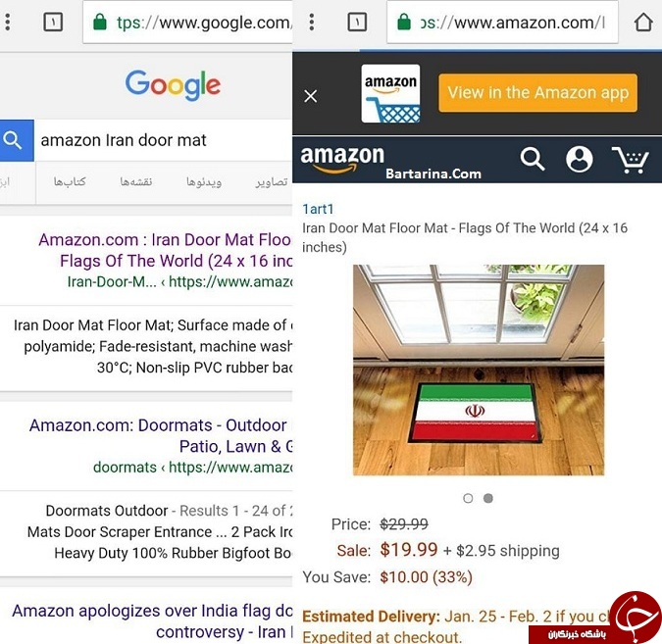Viewport: 662px width, 644px height.
Task: Open the Iran Door Mat Floor Mat result
Action: pos(165,250)
